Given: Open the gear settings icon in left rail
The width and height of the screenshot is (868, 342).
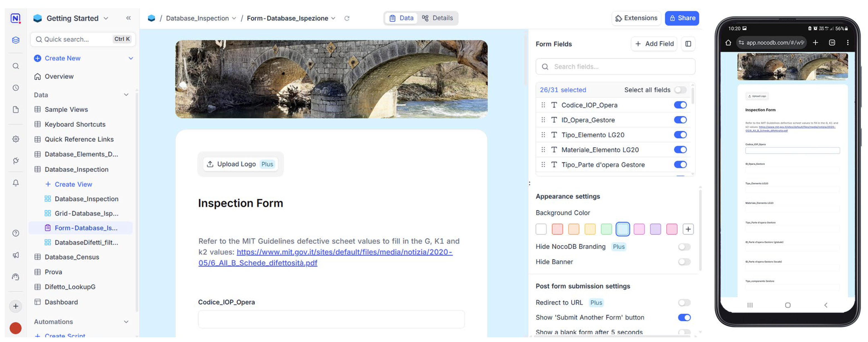Looking at the screenshot, I should [x=16, y=139].
